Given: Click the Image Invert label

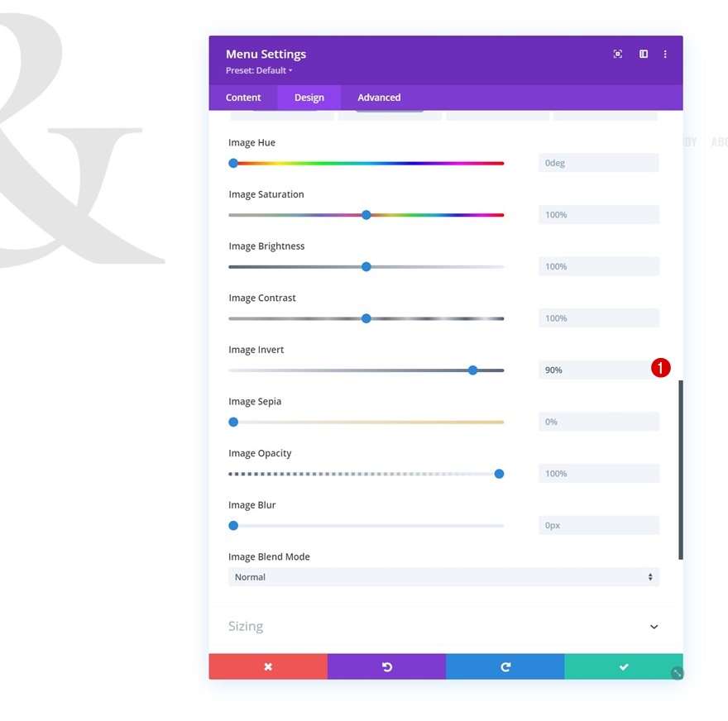Looking at the screenshot, I should click(x=256, y=350).
